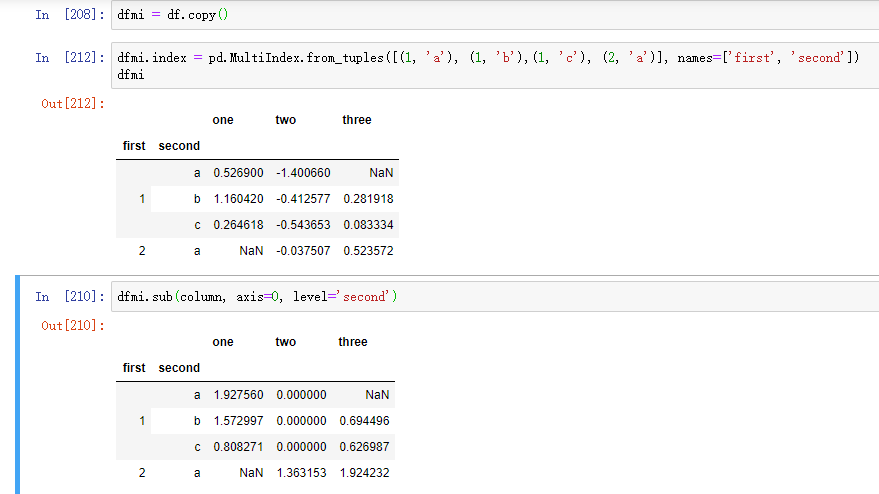Image resolution: width=879 pixels, height=494 pixels.
Task: Click the code cell with dfmi.sub(column, axis=0, level='second')
Action: point(495,297)
